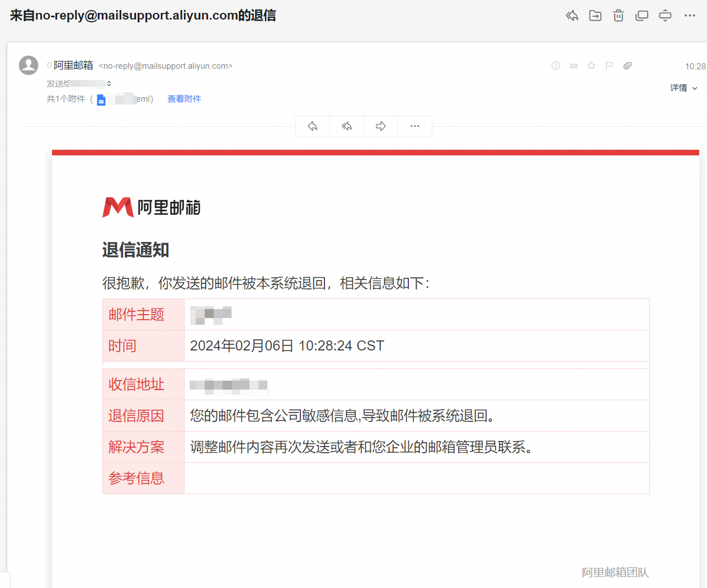
Task: Toggle the flag marker for this email
Action: 609,66
